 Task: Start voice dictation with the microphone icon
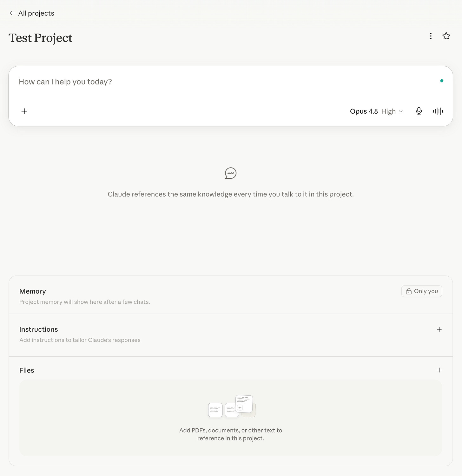tap(419, 111)
